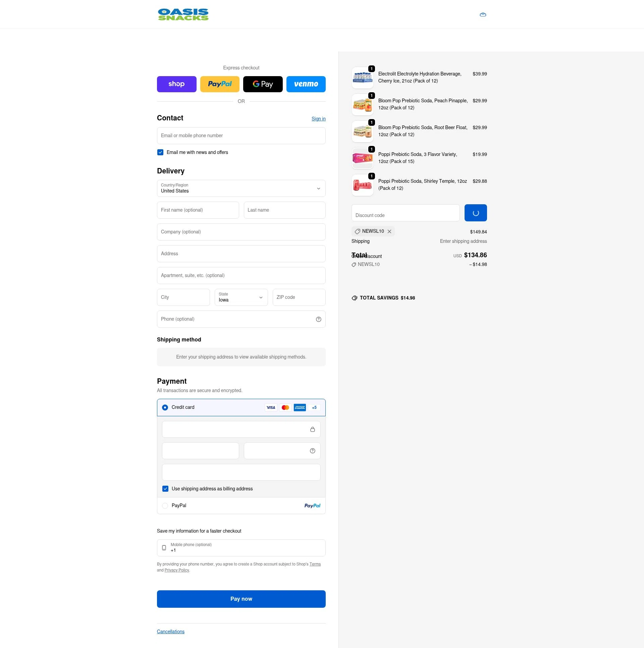
Task: Click the security code help icon
Action: (x=312, y=451)
